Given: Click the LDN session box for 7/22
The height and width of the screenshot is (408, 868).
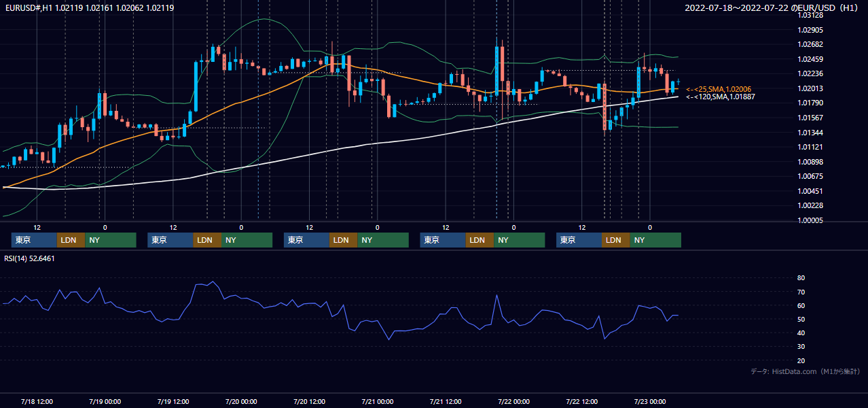Looking at the screenshot, I should [616, 240].
